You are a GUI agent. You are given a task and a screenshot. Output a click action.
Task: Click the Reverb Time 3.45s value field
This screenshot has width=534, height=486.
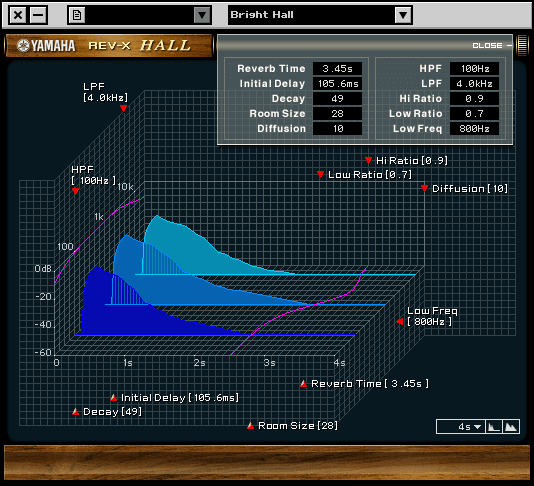(337, 68)
